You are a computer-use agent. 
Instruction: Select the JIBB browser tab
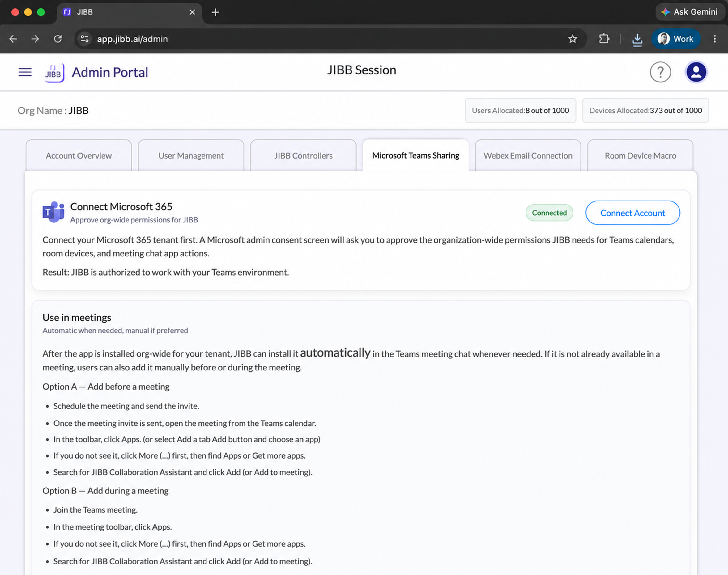pyautogui.click(x=130, y=12)
